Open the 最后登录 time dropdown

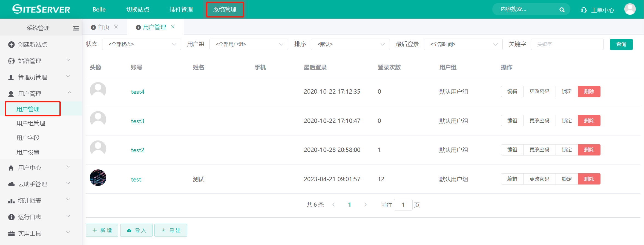pos(463,44)
